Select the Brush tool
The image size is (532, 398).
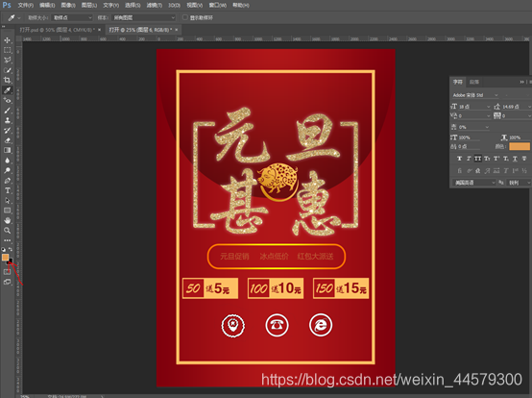pos(7,111)
